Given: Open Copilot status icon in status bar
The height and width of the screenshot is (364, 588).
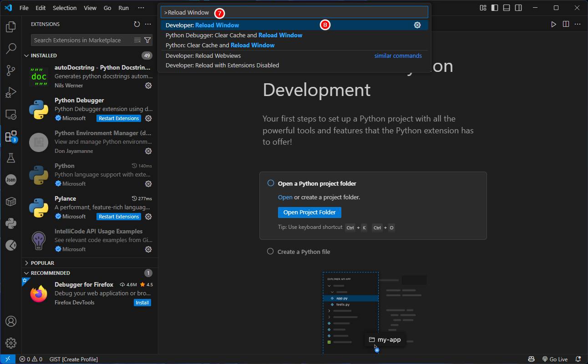Looking at the screenshot, I should pos(531,359).
